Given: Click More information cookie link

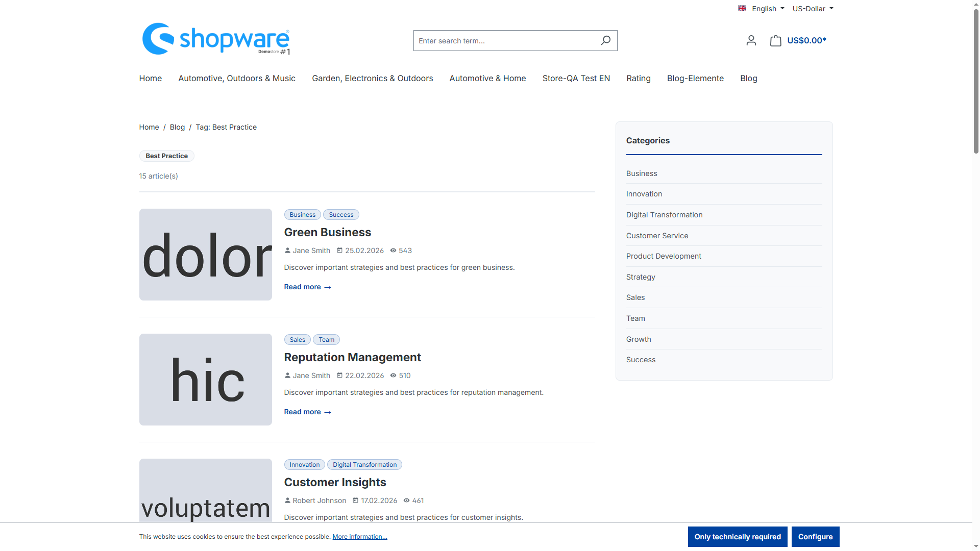Looking at the screenshot, I should pyautogui.click(x=360, y=537).
